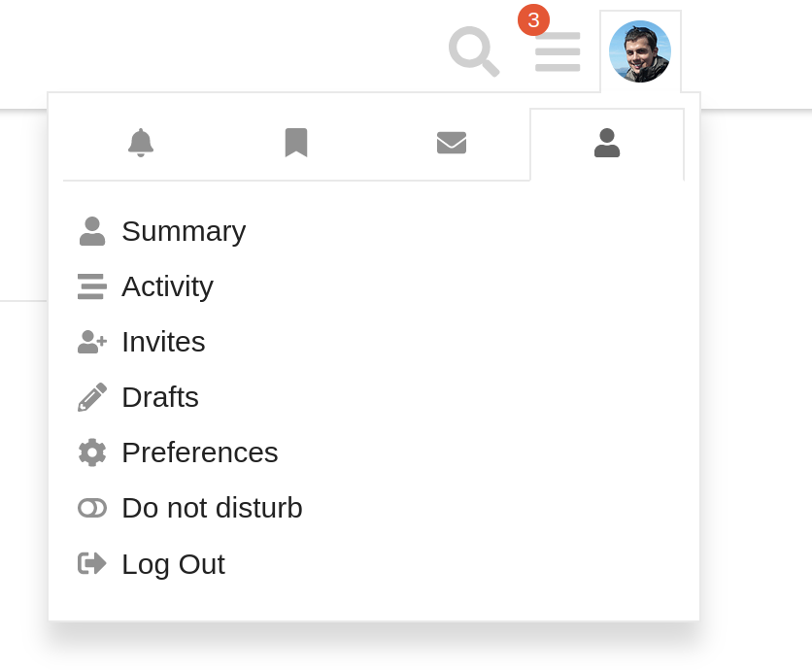Open Preferences from the user menu
Image resolution: width=812 pixels, height=670 pixels.
(199, 452)
